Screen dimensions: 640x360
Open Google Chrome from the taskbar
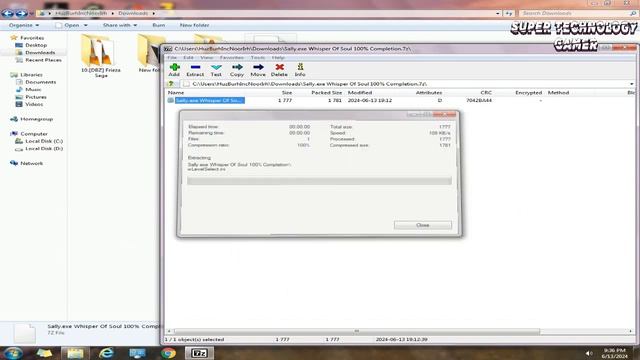[x=168, y=353]
